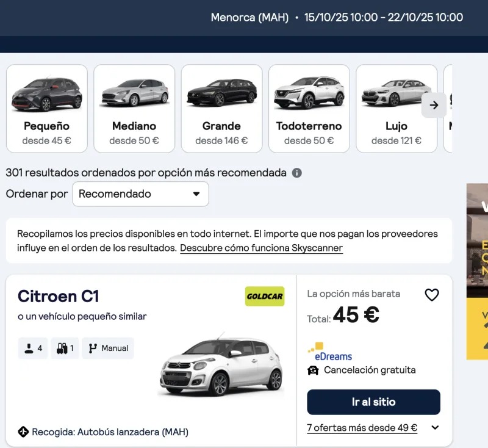Screen dimensions: 488x448
Task: Click the 4 passengers seat icon chip
Action: click(x=33, y=348)
